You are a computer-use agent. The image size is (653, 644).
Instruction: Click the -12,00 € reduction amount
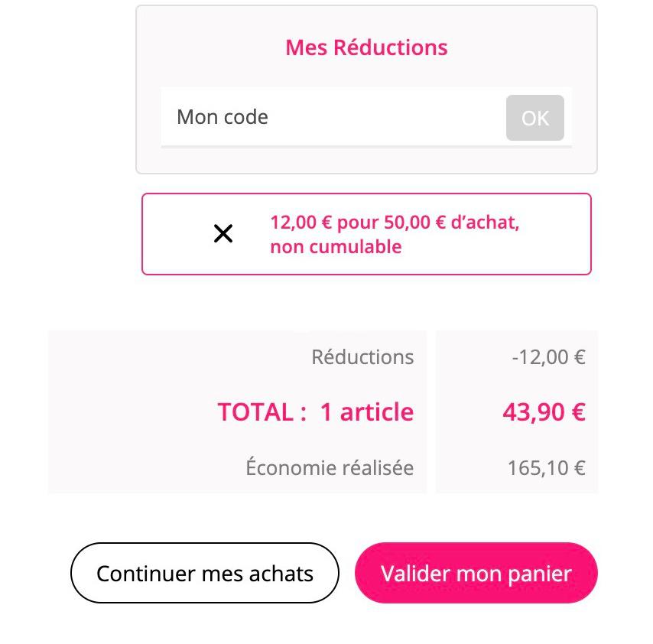point(548,357)
